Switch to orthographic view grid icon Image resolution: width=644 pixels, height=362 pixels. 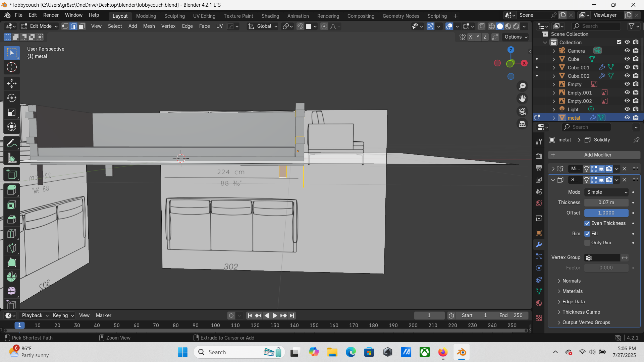[x=522, y=124]
